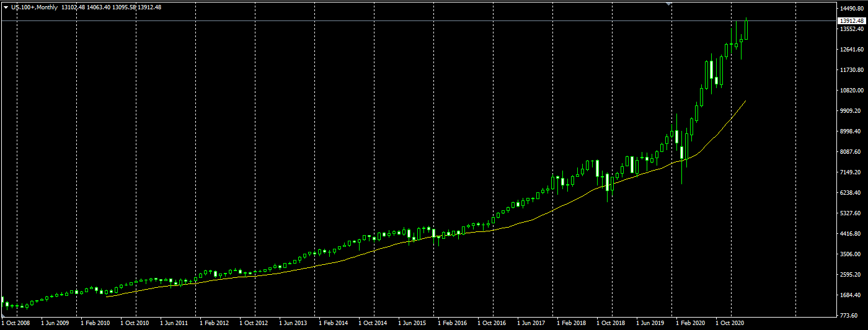Click the highlighted current price tag 13912.48
Screen dimensions: 868x330
851,21
